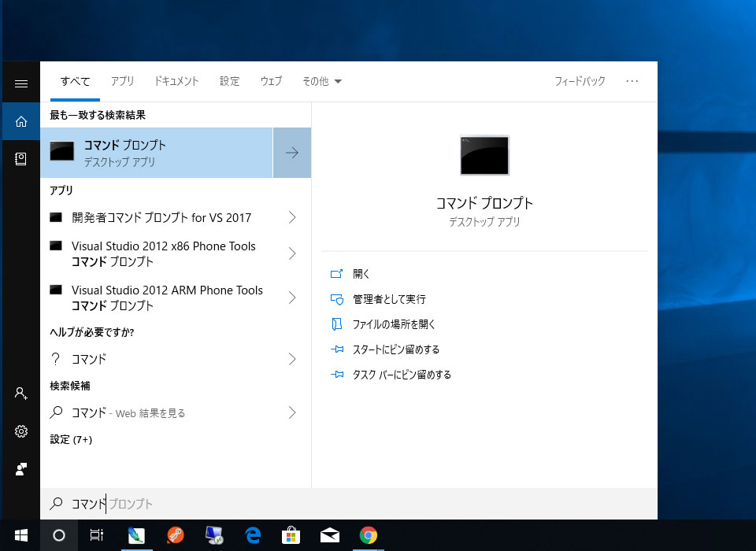Open search settings gear icon
This screenshot has height=551, width=756.
pyautogui.click(x=21, y=431)
